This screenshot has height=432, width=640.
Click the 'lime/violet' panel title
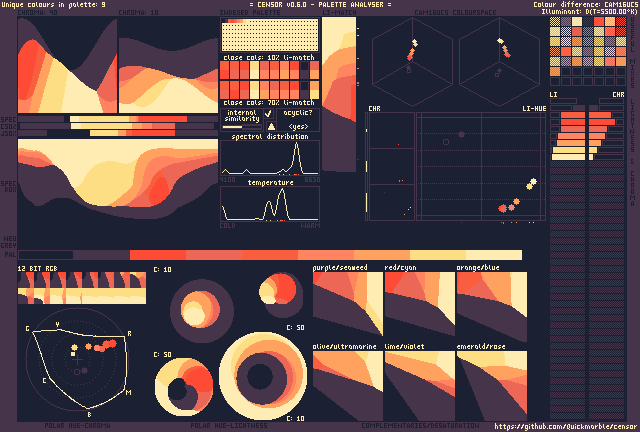click(404, 347)
